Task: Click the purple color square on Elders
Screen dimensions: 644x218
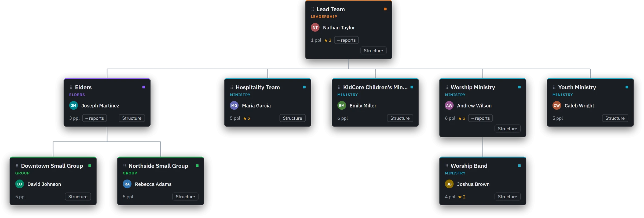Action: pos(144,87)
